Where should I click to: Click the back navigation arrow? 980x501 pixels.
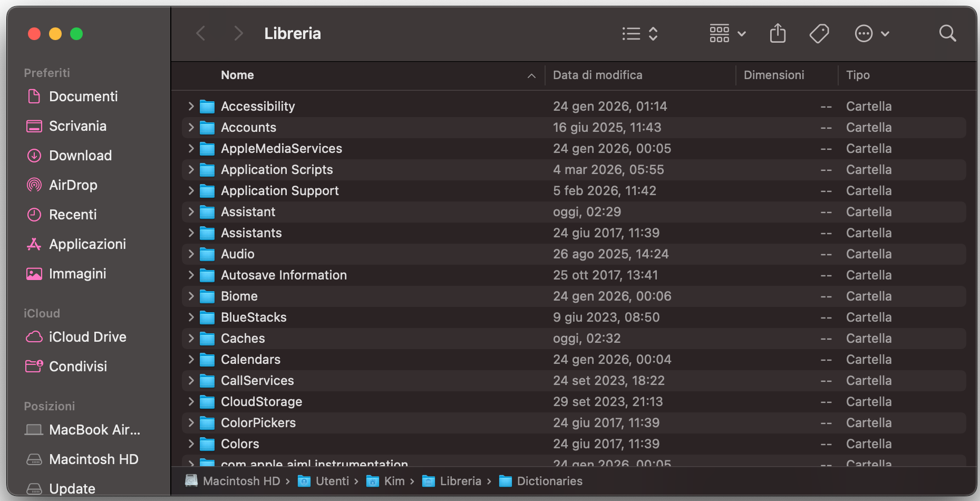click(x=201, y=33)
